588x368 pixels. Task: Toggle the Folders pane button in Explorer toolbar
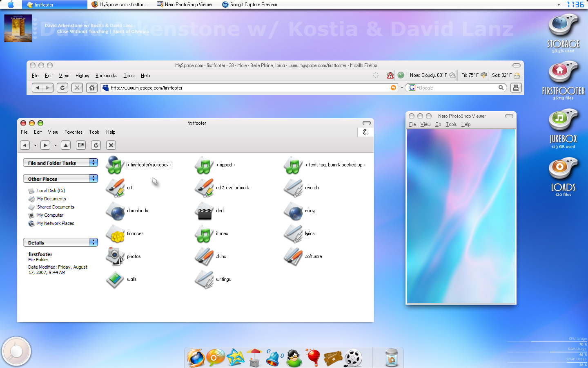tap(81, 145)
